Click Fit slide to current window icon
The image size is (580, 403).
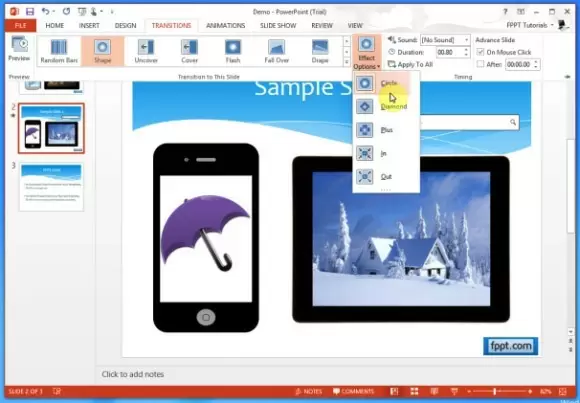click(x=563, y=392)
